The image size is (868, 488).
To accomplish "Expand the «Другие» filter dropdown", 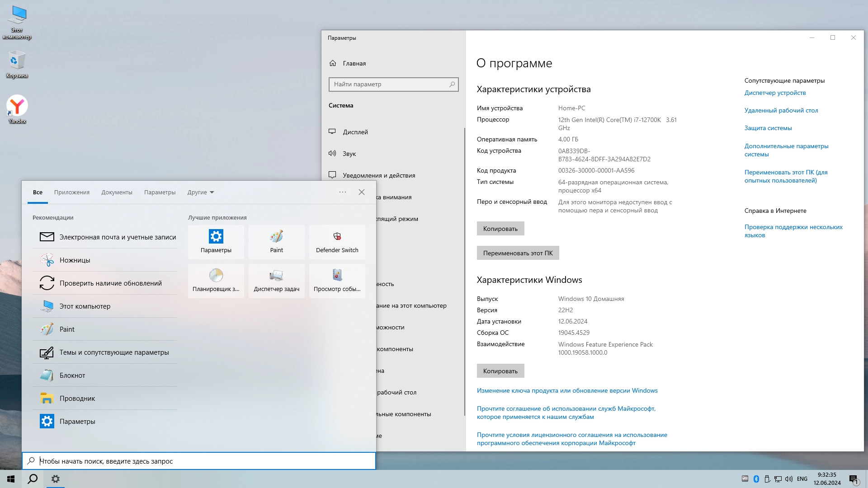I will [200, 192].
